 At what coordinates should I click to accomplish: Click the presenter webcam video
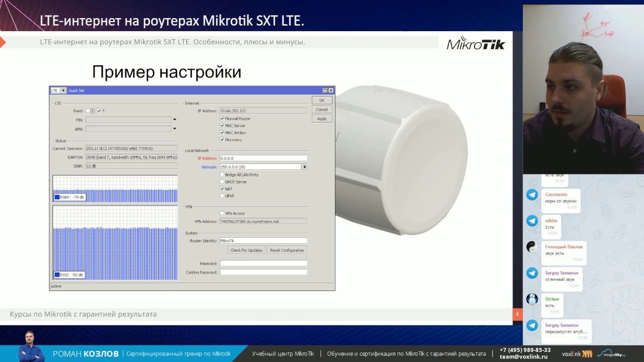583,89
